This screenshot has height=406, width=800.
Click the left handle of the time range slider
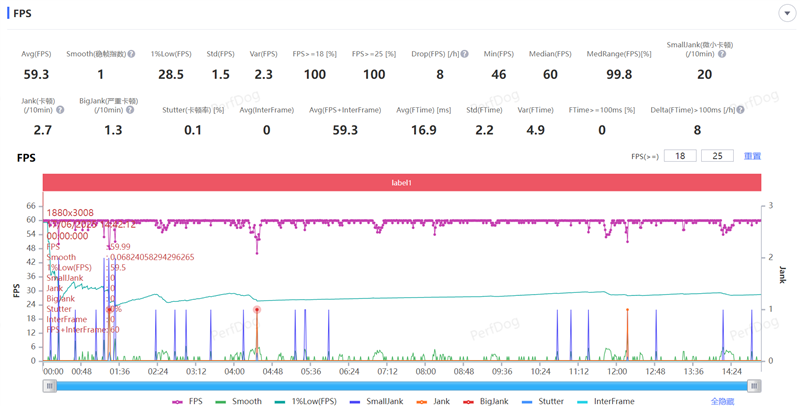49,385
